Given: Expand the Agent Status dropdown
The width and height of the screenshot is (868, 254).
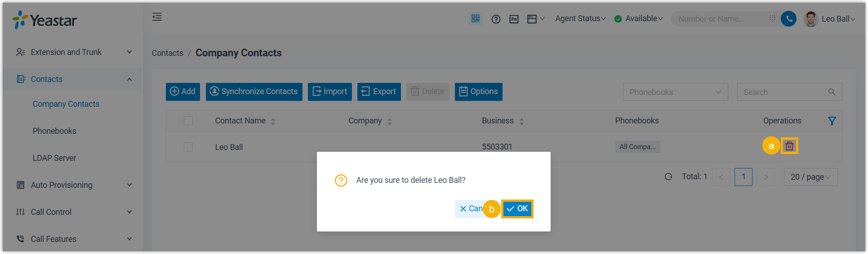Looking at the screenshot, I should coord(580,18).
